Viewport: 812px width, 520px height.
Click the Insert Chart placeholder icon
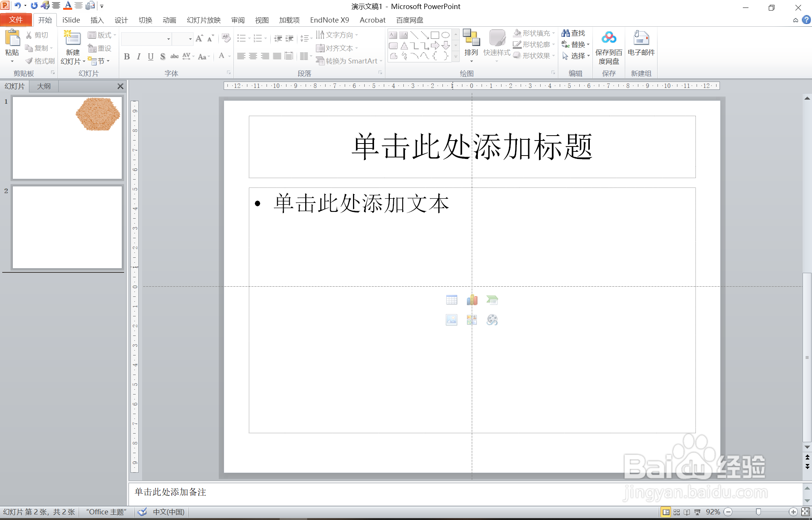click(472, 300)
